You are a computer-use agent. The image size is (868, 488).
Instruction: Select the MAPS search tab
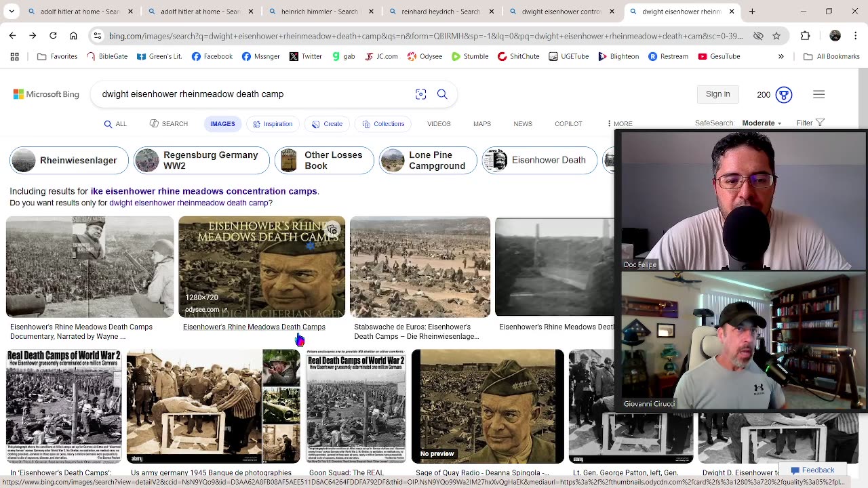482,123
